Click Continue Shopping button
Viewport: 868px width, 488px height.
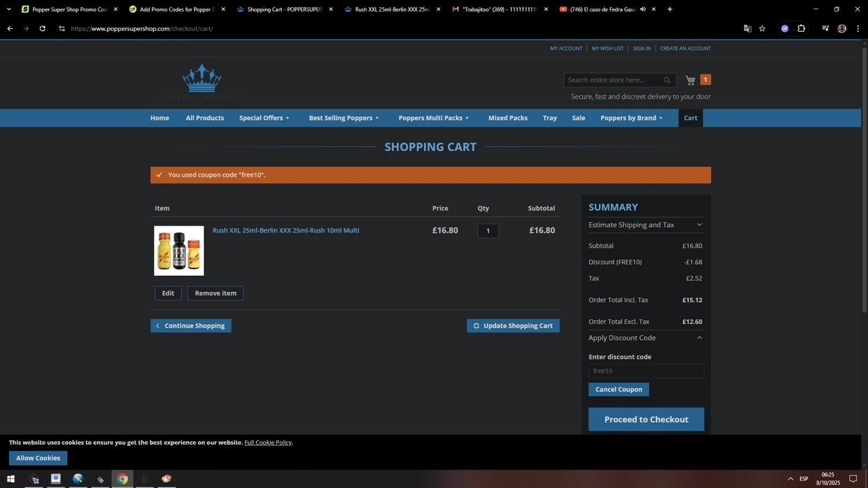tap(191, 326)
